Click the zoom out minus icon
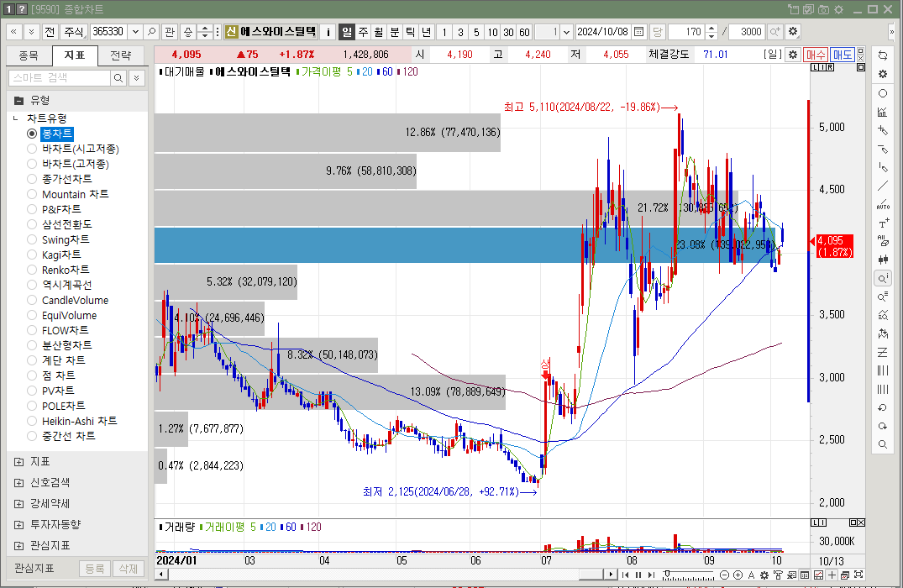 point(724,575)
